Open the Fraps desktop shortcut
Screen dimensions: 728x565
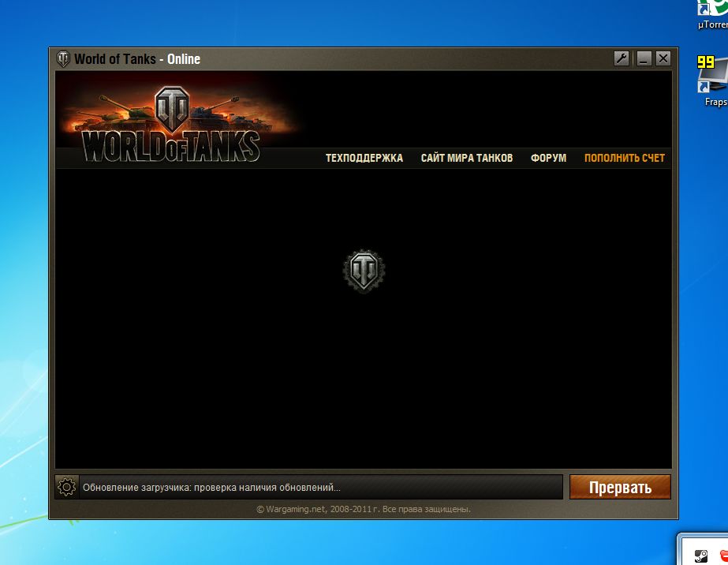713,81
